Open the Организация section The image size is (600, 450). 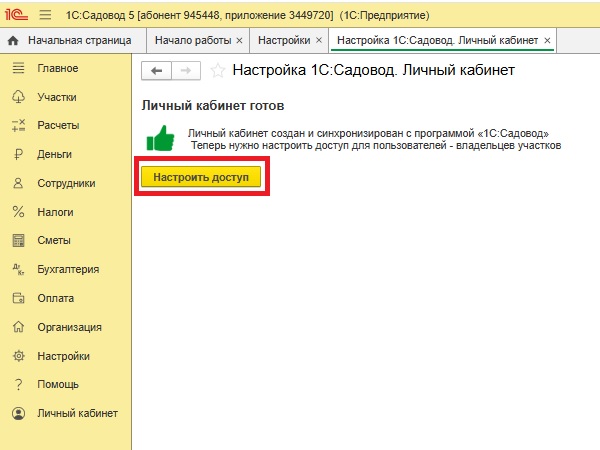click(x=69, y=327)
